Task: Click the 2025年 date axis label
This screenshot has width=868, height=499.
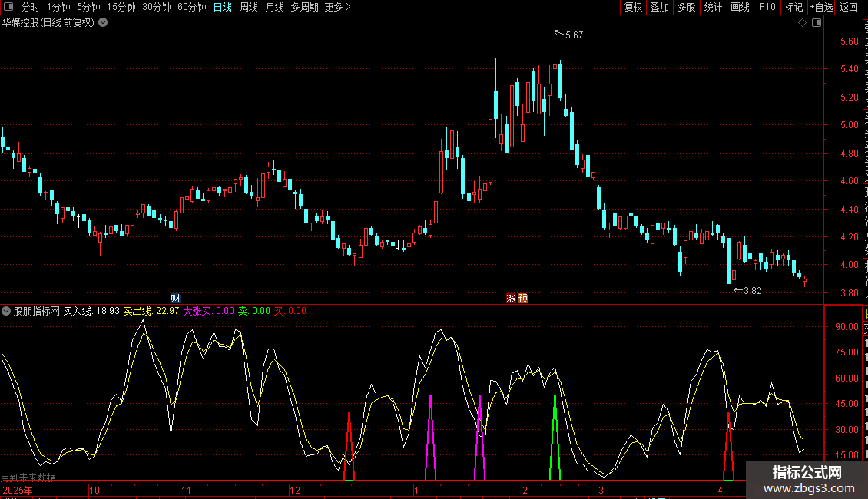Action: 17,490
